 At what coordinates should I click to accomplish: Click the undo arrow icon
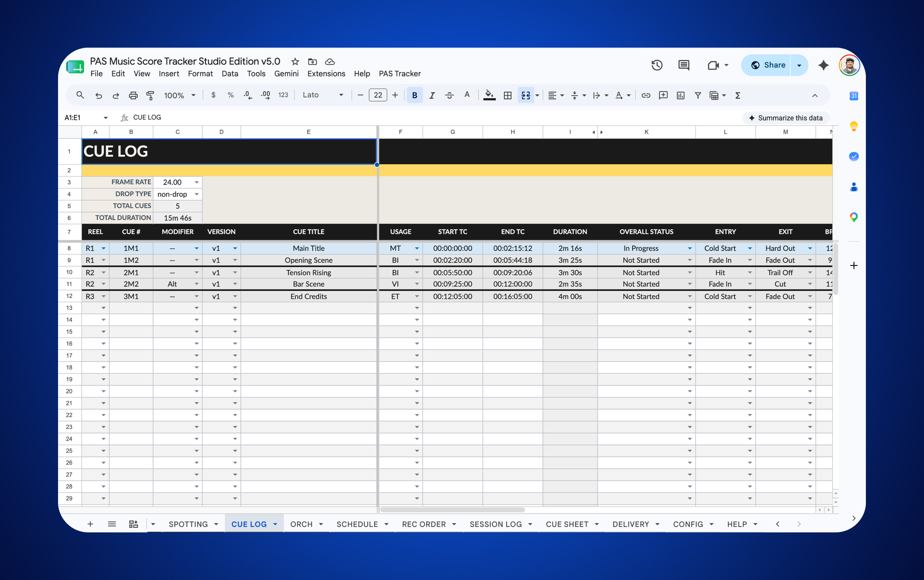pyautogui.click(x=99, y=95)
